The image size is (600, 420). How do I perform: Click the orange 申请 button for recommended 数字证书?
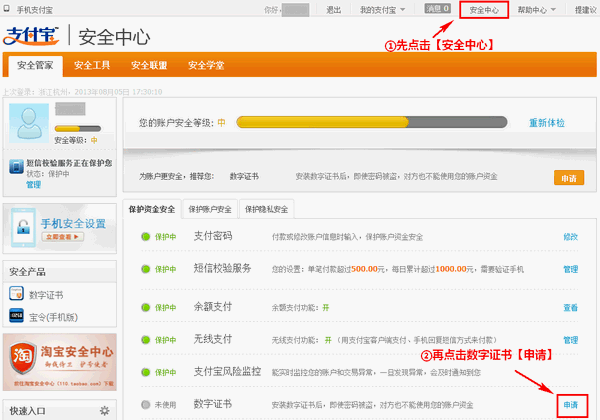[568, 177]
